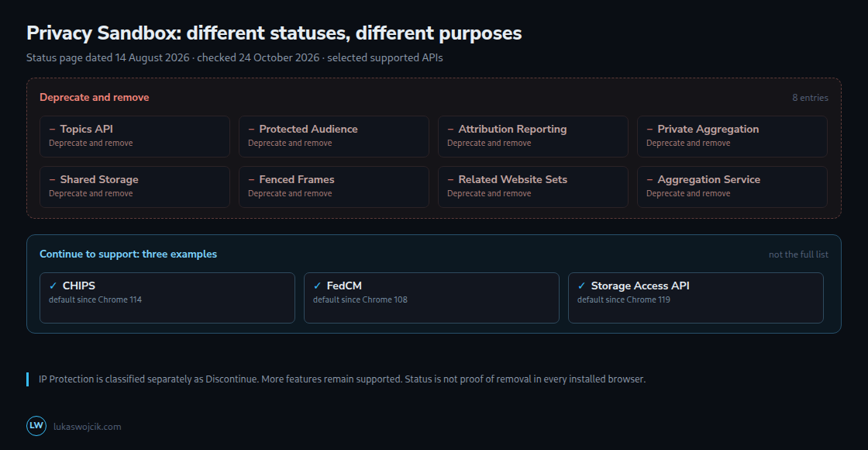Screen dimensions: 868x450
Task: Click 'Deprecate and remove' under Fenced Frames
Action: point(290,193)
